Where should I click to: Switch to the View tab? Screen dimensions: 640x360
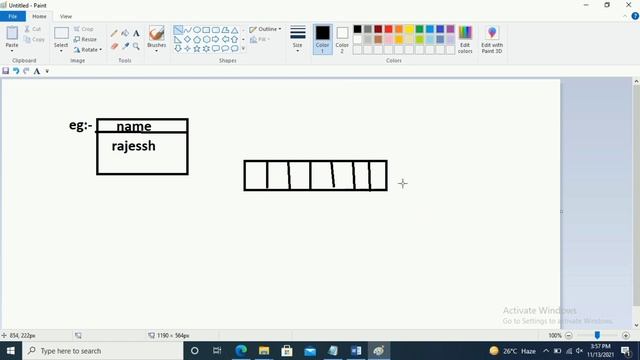[x=66, y=16]
